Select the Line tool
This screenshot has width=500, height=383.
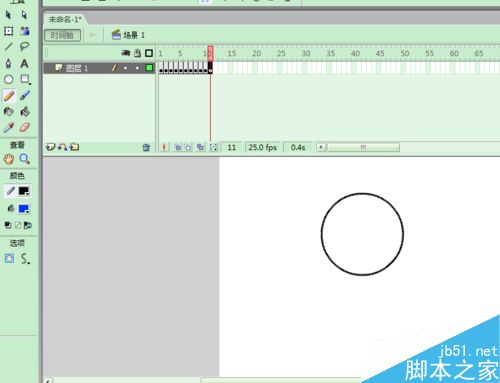pos(8,47)
